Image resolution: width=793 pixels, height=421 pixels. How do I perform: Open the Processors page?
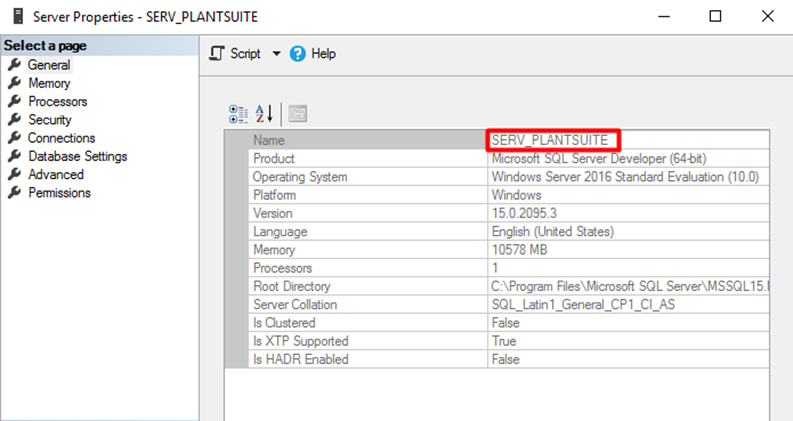pyautogui.click(x=58, y=101)
